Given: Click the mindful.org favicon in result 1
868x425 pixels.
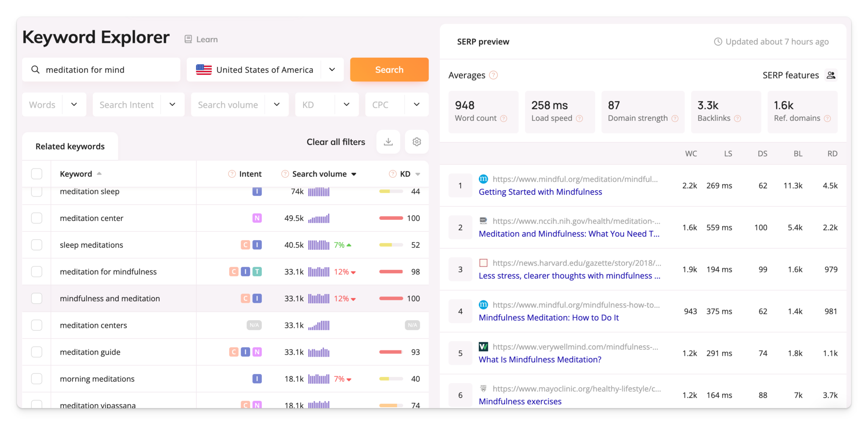Looking at the screenshot, I should click(x=483, y=179).
